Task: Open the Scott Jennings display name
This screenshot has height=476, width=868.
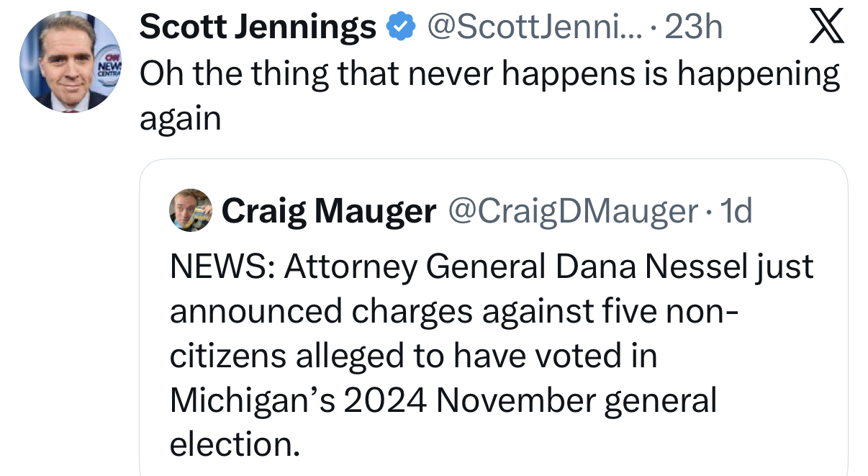Action: click(258, 27)
